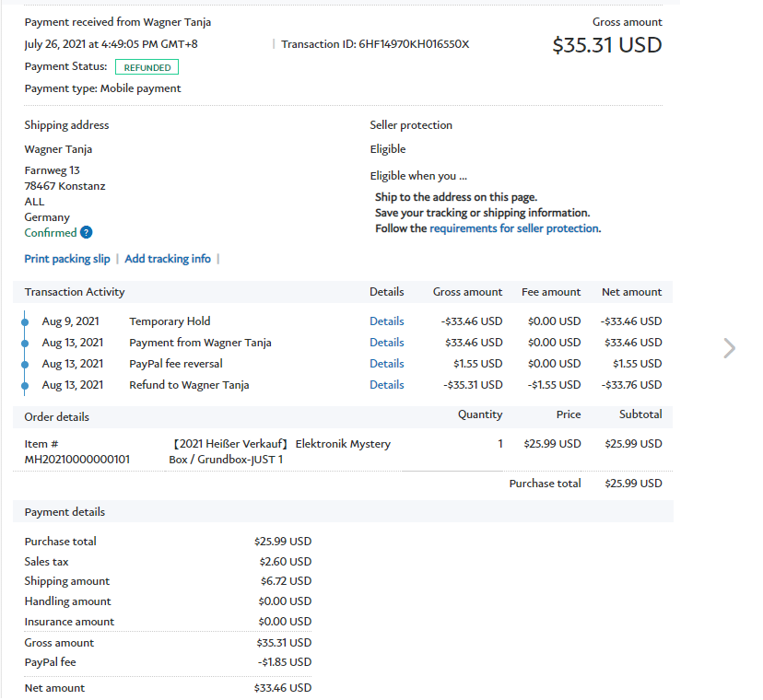Click the Elektronik Mystery Box item name
Screen dimensions: 763x700
click(x=281, y=451)
